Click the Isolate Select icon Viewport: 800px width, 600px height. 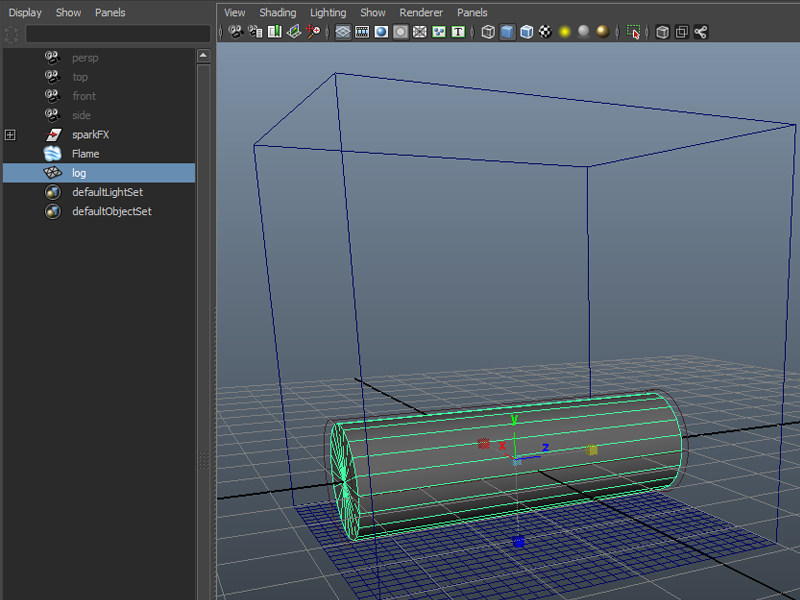pos(633,32)
